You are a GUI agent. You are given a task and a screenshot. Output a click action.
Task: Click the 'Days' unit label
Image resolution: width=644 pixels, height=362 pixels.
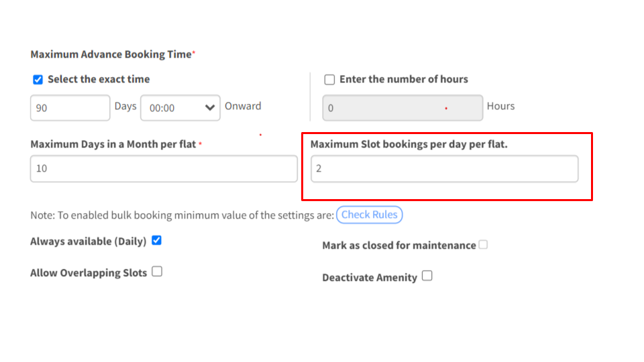tap(125, 107)
